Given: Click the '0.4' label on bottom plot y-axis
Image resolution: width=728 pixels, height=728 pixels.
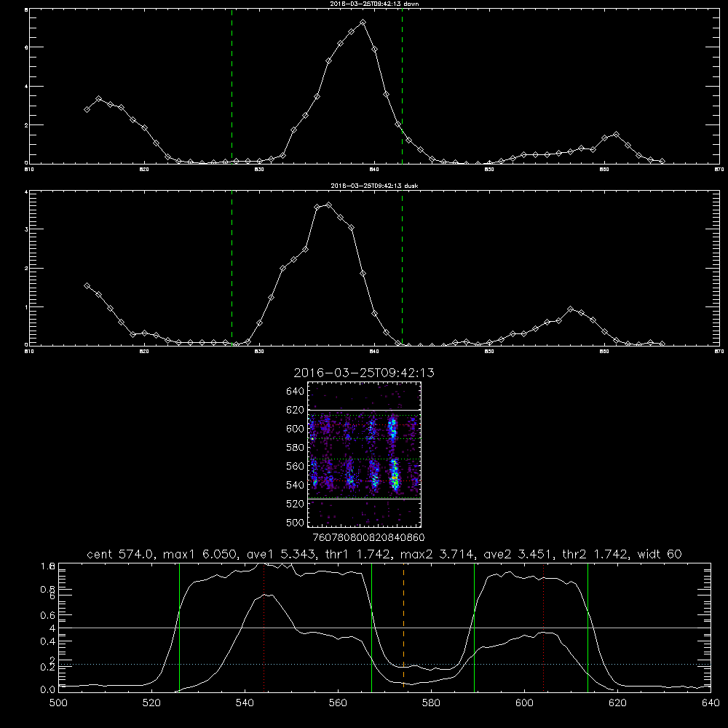Looking at the screenshot, I should point(48,641).
